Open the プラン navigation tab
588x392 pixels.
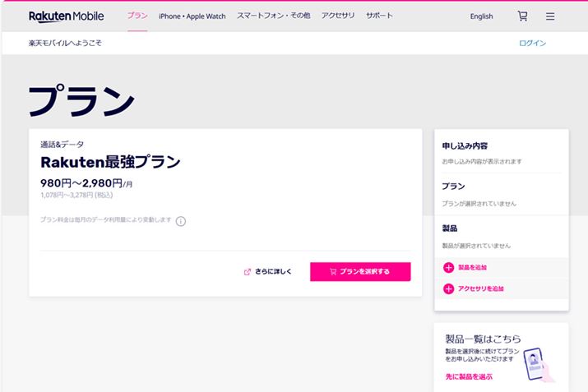[137, 16]
